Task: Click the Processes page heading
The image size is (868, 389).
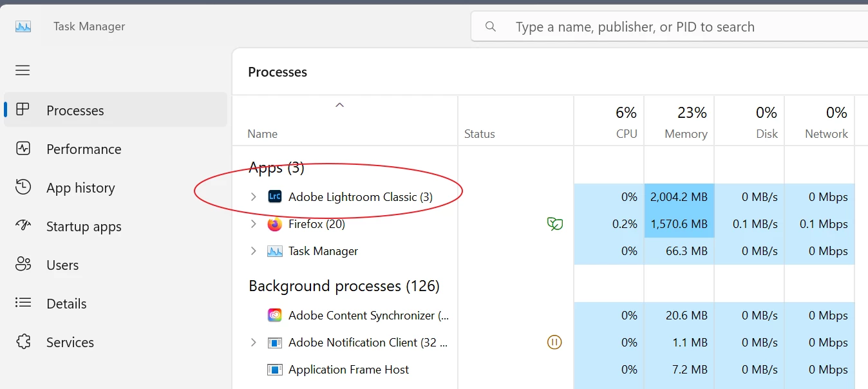Action: tap(278, 72)
